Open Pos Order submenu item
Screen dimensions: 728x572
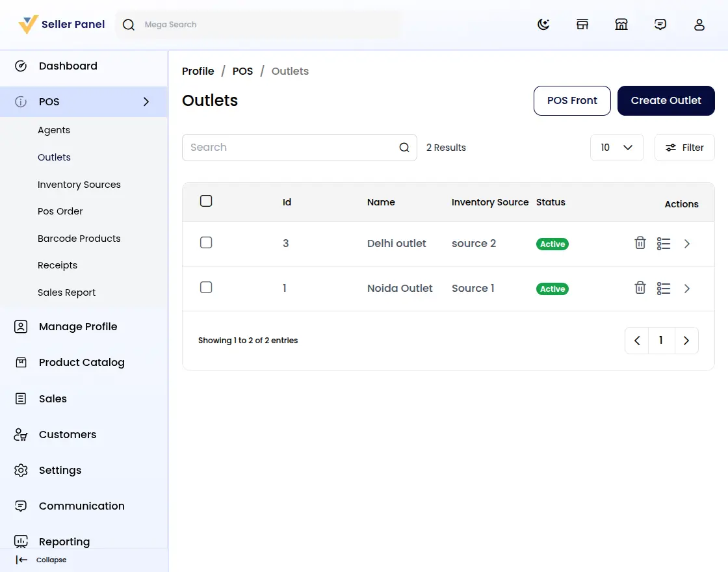tap(60, 211)
